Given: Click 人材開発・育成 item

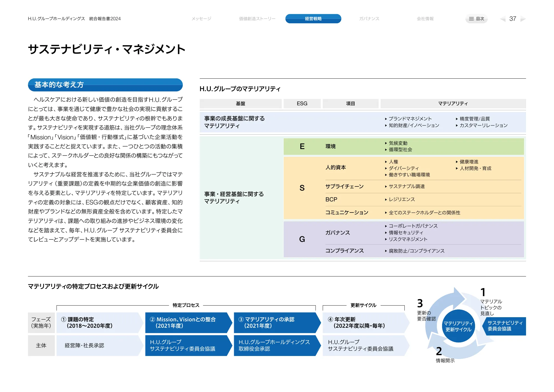Looking at the screenshot, I should [474, 168].
